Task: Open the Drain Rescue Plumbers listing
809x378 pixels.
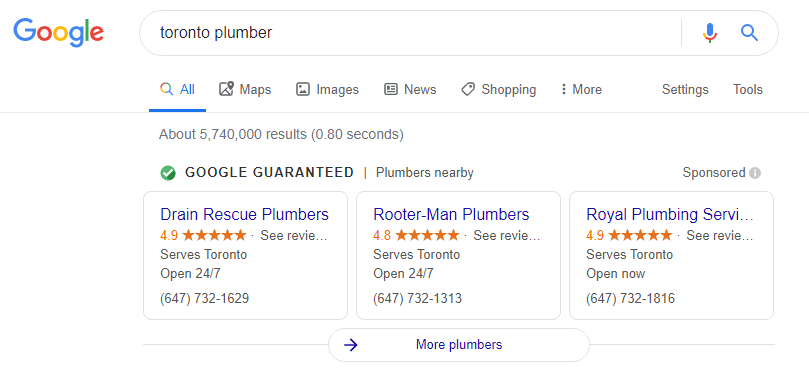Action: 245,214
